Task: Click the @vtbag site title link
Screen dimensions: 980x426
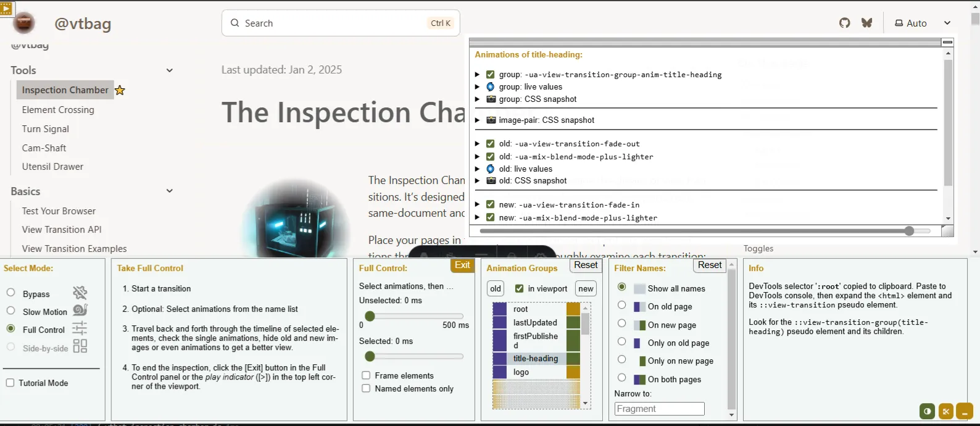Action: point(83,23)
